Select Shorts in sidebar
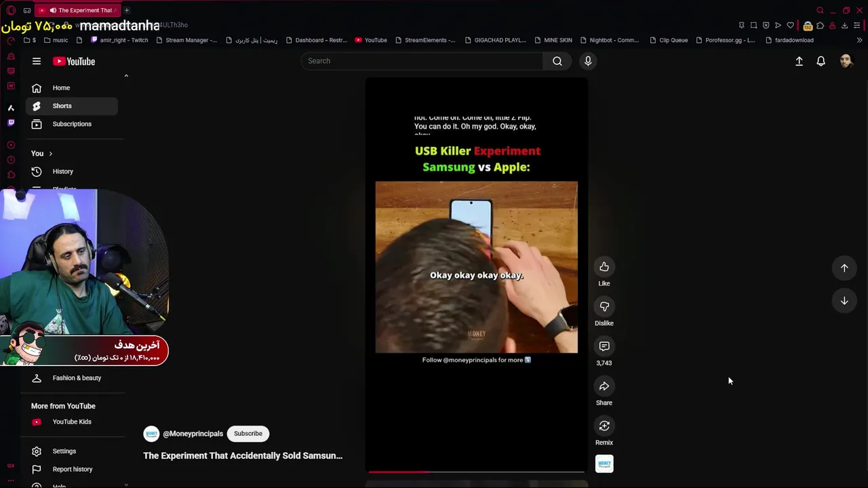This screenshot has height=488, width=868. tap(71, 106)
